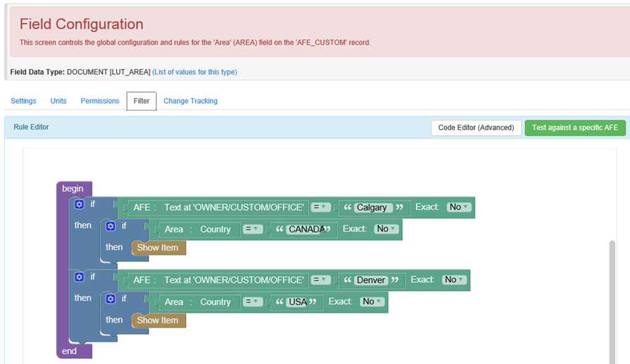630x364 pixels.
Task: Open the Change Tracking tab
Action: [190, 101]
